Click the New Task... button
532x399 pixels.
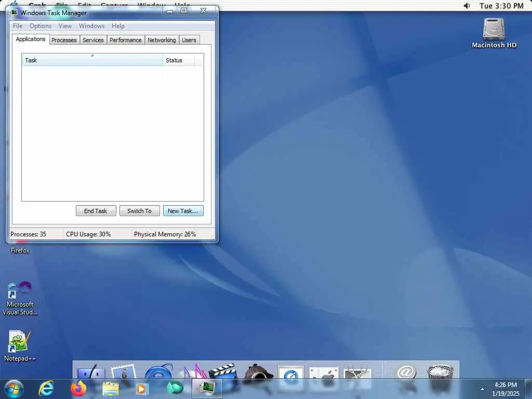coord(183,211)
